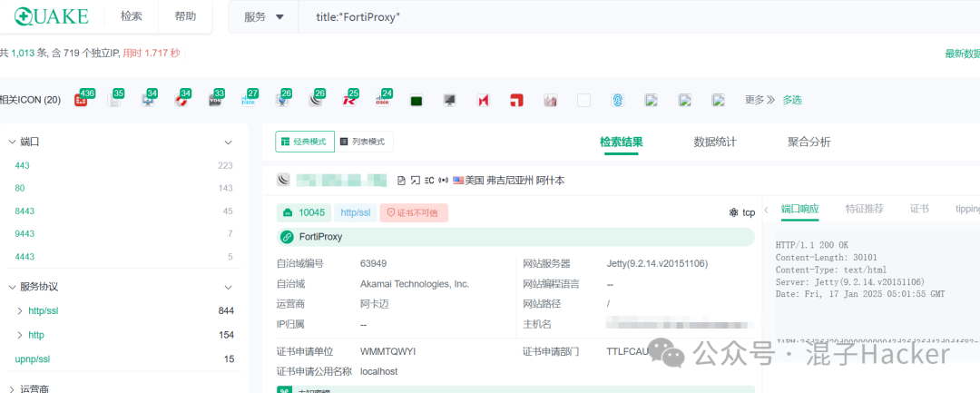Expand the http/ssl protocol item

(20, 310)
